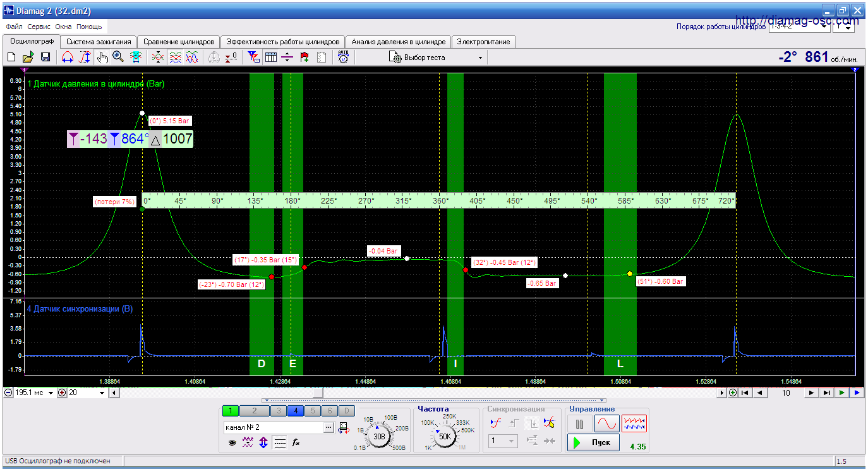Toggle channel 4 blue button
The image size is (868, 469).
(x=295, y=411)
